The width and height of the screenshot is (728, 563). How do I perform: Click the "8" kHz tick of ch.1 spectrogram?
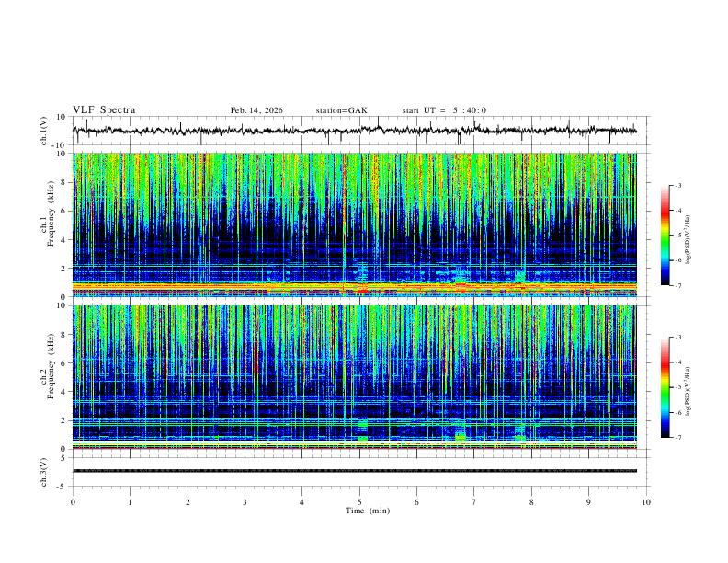point(64,182)
